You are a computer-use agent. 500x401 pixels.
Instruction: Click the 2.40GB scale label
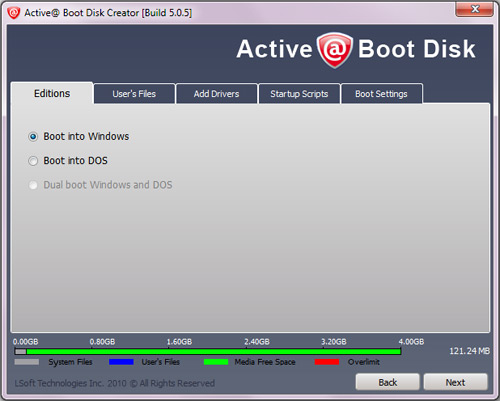257,342
